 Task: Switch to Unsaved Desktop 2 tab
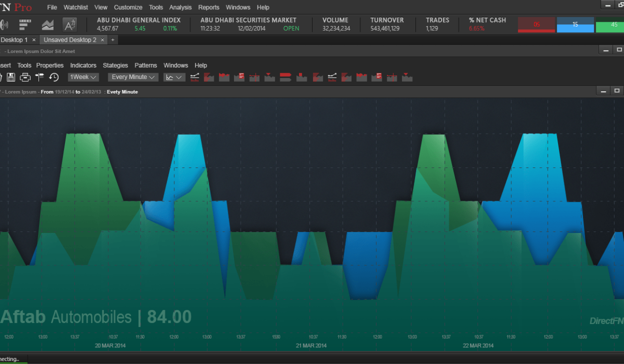point(70,40)
